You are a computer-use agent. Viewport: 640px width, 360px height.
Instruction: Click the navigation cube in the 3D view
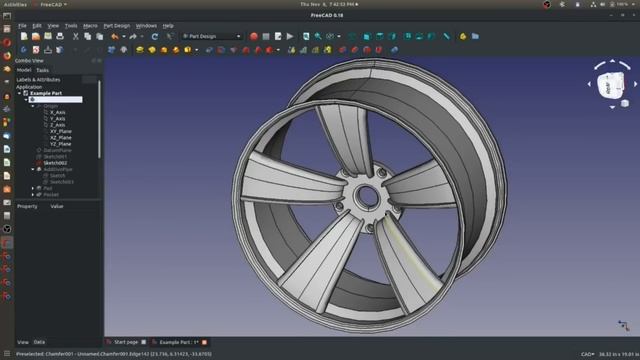click(x=611, y=85)
